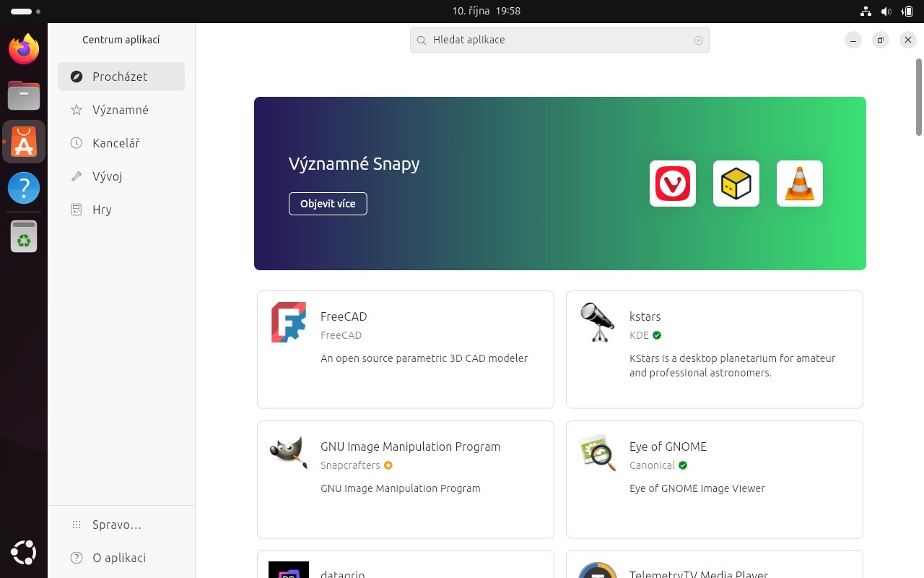Open the TelemetryTV Media Player card

715,564
